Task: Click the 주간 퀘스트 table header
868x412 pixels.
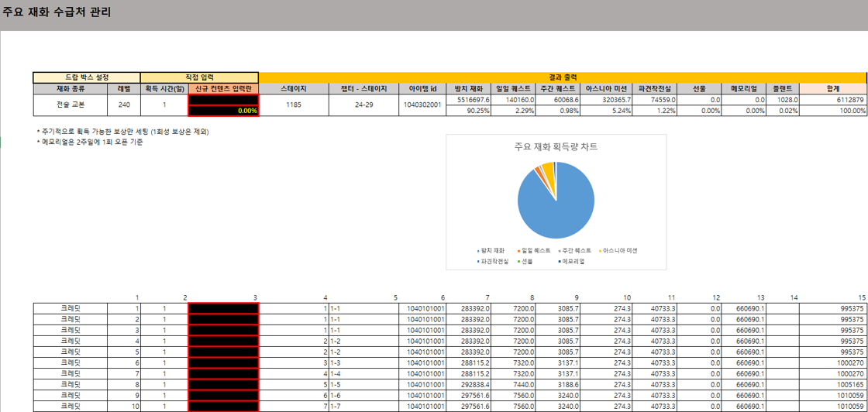Action: [558, 88]
